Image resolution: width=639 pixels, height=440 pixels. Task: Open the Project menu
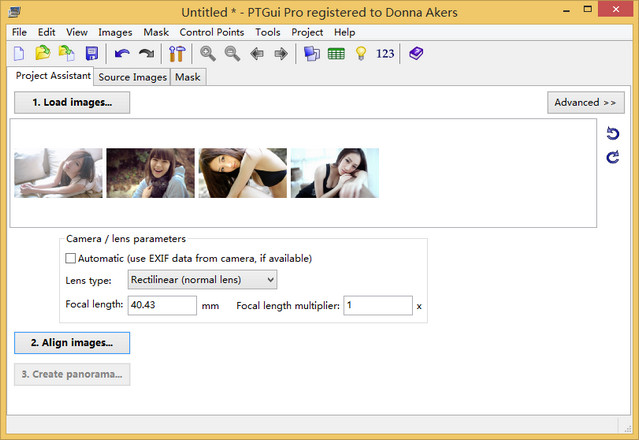pyautogui.click(x=307, y=32)
